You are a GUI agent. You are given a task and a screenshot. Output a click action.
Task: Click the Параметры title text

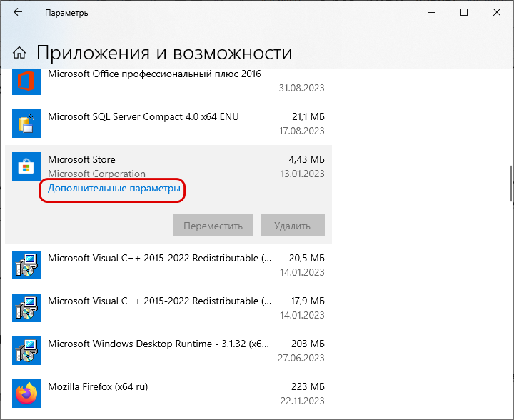[x=67, y=13]
